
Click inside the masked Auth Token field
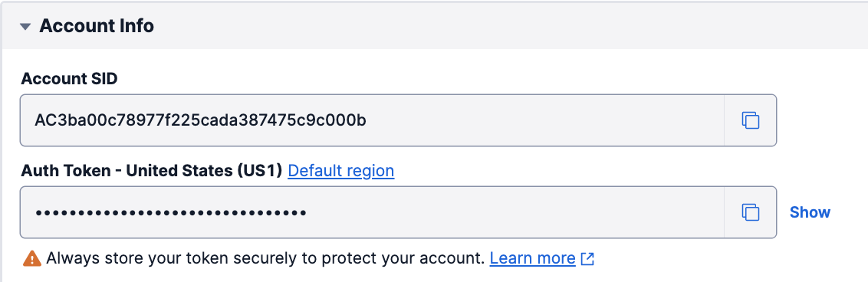372,212
